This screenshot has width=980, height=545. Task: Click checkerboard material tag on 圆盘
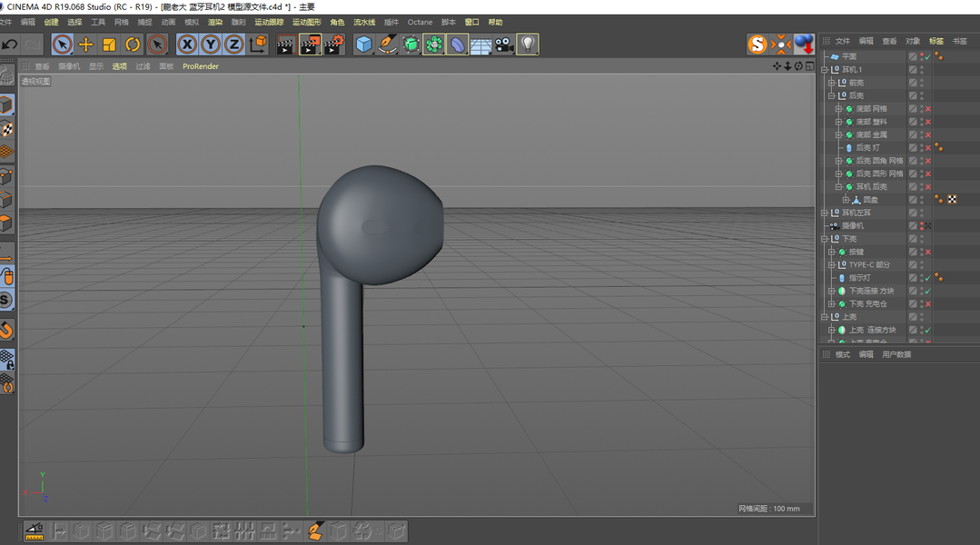click(x=952, y=199)
